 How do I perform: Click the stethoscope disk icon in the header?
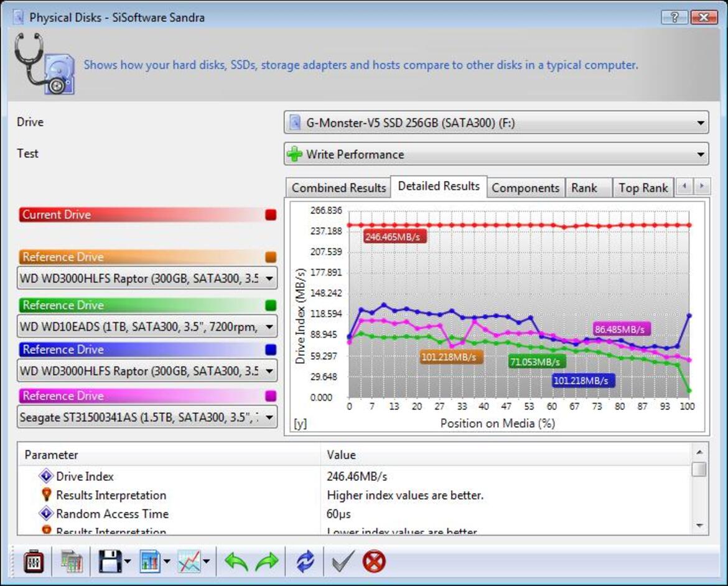[44, 63]
